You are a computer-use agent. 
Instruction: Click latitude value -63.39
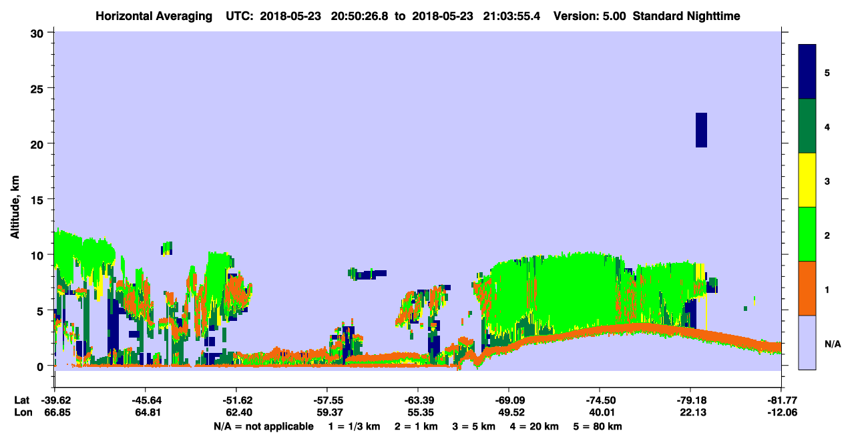click(417, 400)
